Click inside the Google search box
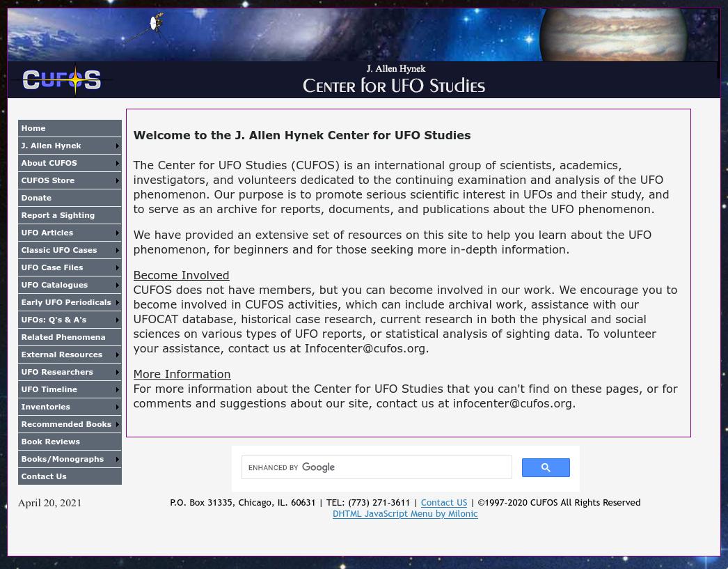The width and height of the screenshot is (728, 569). pyautogui.click(x=376, y=467)
